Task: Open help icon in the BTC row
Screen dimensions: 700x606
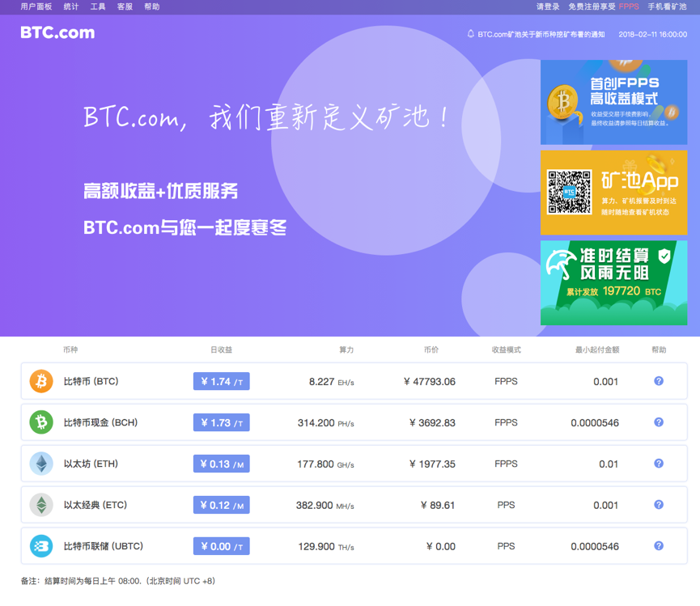Action: click(x=659, y=380)
